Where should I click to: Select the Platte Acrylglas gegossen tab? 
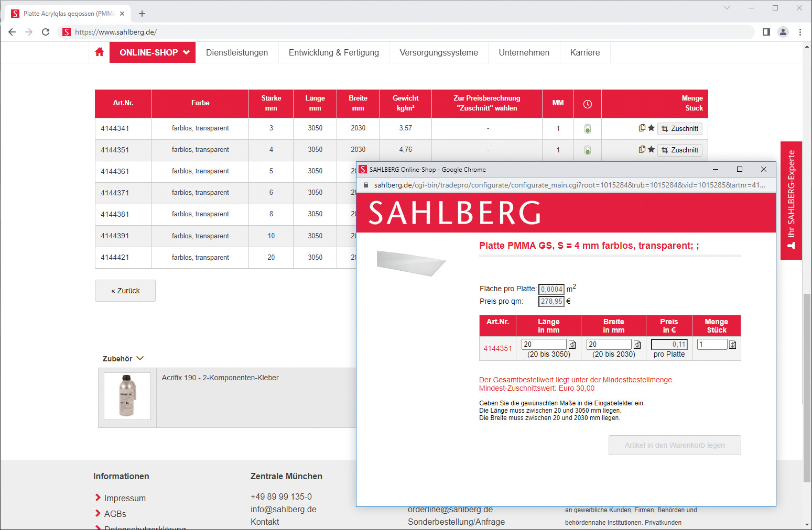point(68,14)
